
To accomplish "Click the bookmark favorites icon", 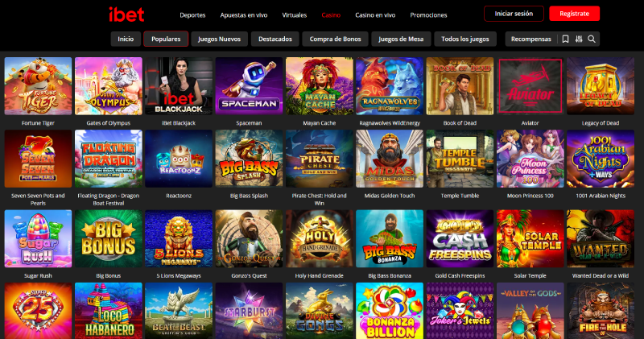I will [565, 39].
